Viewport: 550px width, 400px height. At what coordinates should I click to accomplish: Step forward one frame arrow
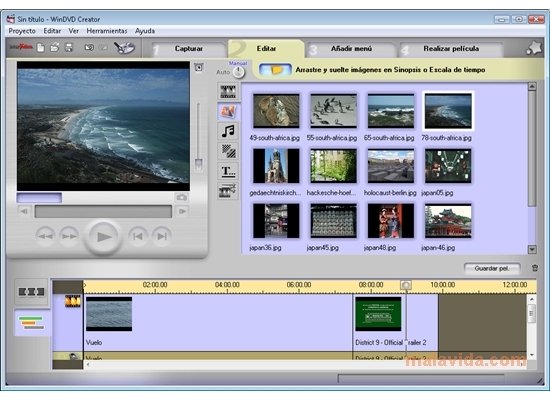[182, 211]
